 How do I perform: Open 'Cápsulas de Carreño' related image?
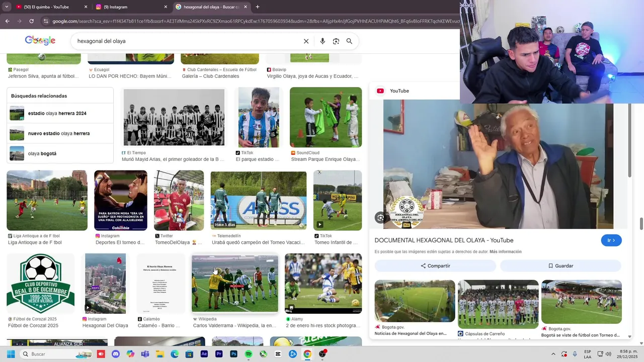(x=498, y=304)
